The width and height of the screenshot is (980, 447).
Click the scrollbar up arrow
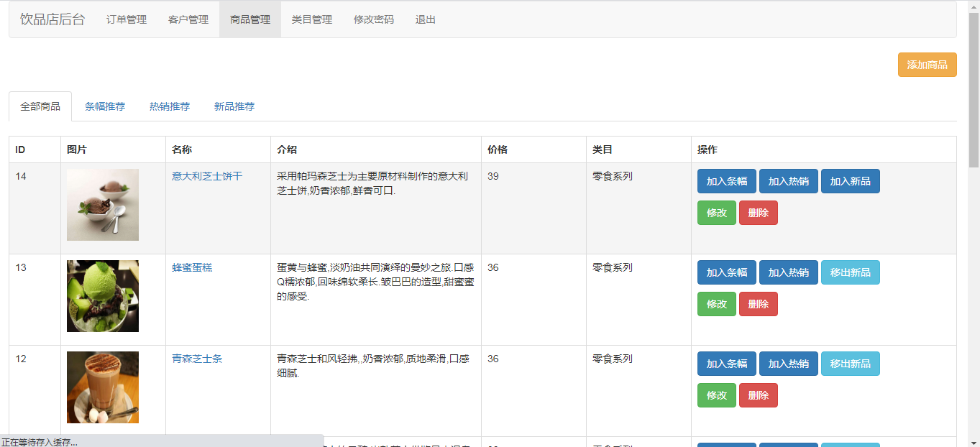[974, 6]
